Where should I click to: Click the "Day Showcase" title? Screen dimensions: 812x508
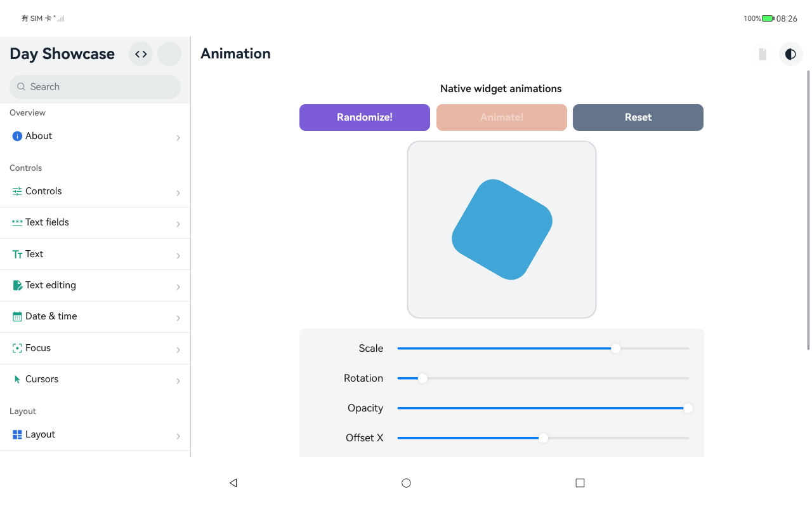(x=62, y=54)
